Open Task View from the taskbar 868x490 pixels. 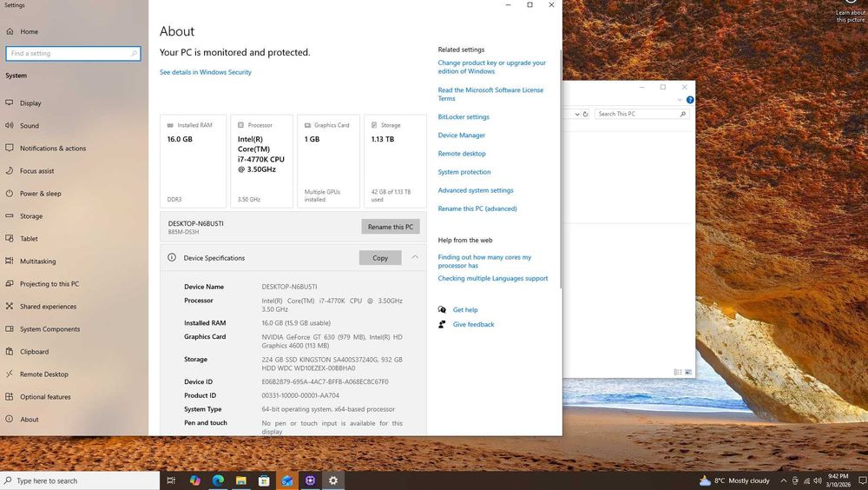pos(171,480)
